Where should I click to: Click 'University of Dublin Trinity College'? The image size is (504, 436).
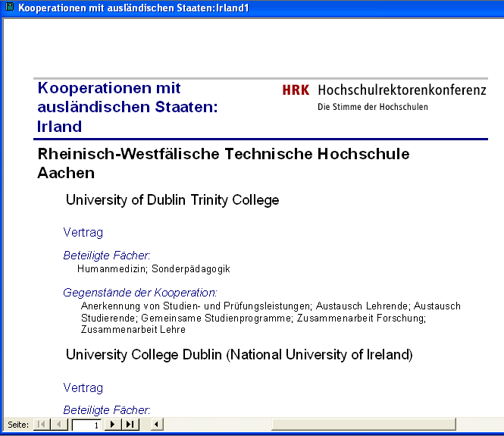pos(172,200)
